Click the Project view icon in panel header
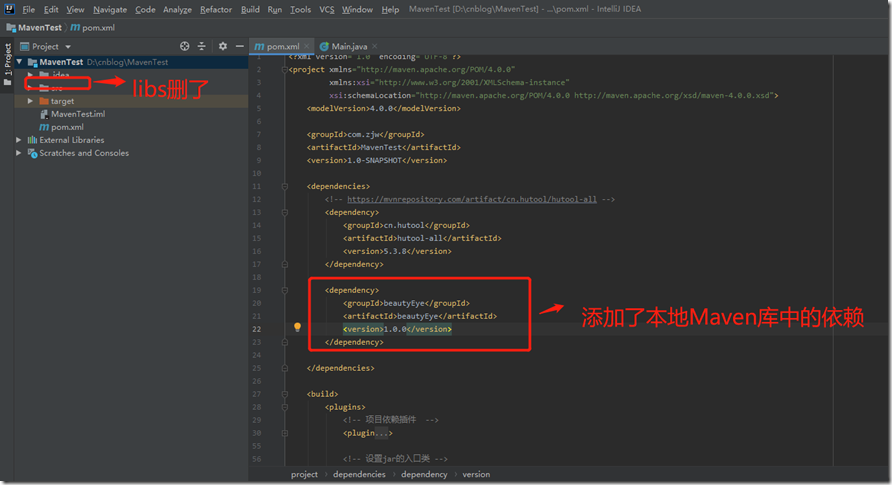The height and width of the screenshot is (485, 892). pos(24,46)
